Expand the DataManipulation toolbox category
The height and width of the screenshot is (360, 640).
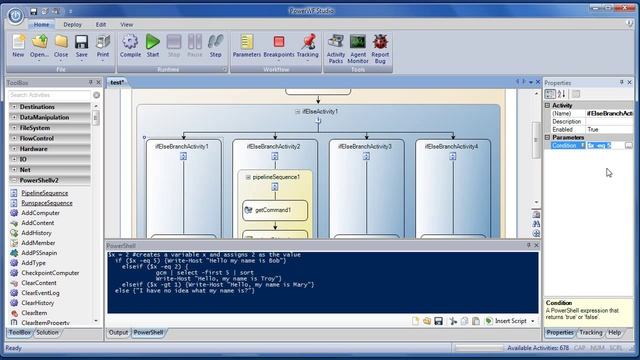click(x=14, y=117)
